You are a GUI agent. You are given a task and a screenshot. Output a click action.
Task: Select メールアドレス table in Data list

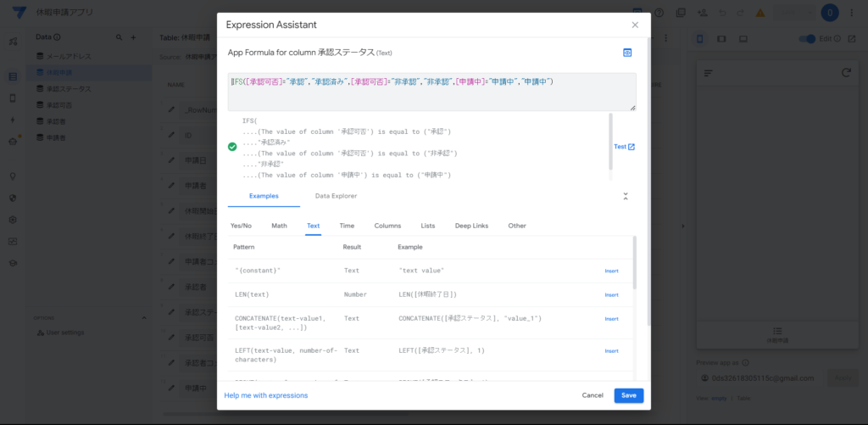click(69, 57)
